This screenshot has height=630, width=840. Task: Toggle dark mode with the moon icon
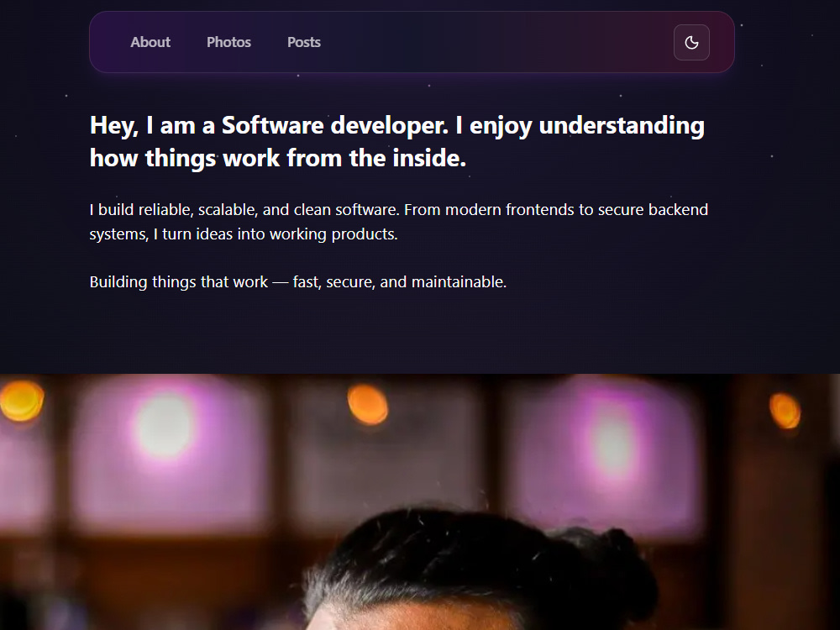[691, 42]
